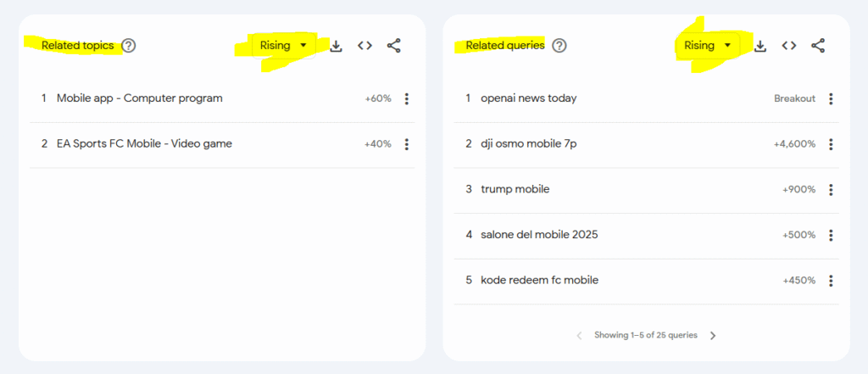Screen dimensions: 868x374
Task: Go to next page of queries
Action: click(x=713, y=335)
